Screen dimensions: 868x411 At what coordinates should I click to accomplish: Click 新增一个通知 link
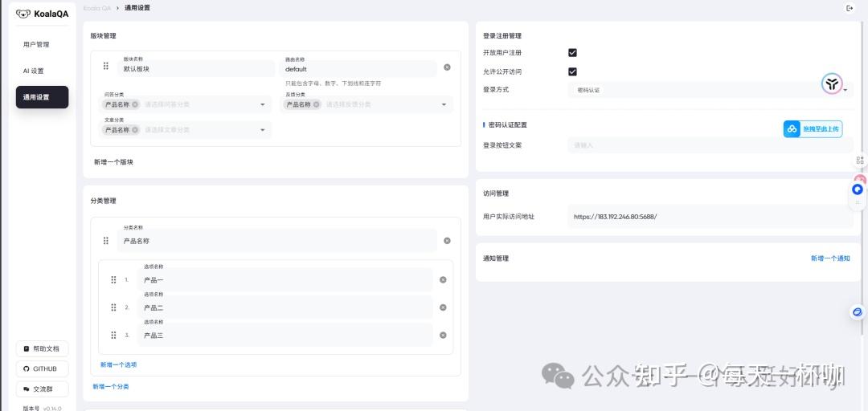(830, 258)
